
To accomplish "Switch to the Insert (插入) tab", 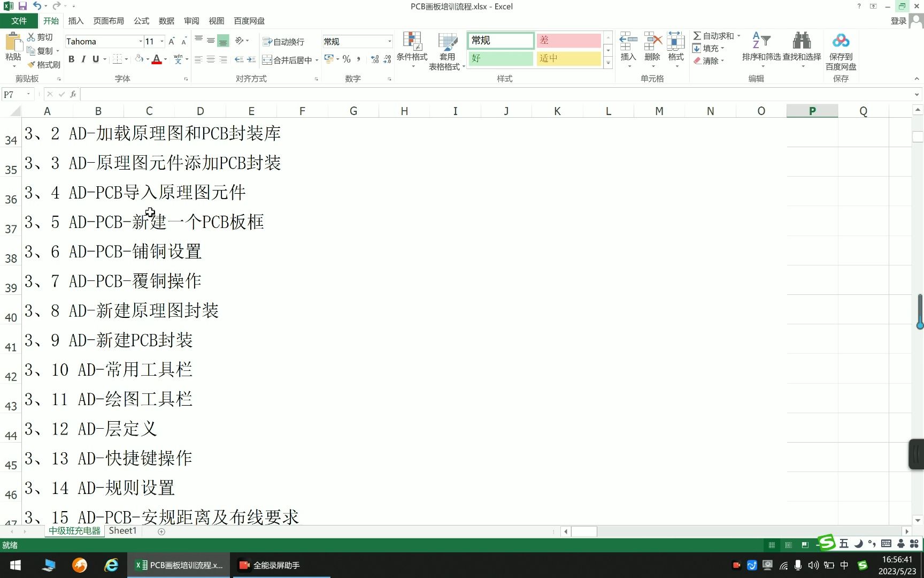I will [76, 21].
